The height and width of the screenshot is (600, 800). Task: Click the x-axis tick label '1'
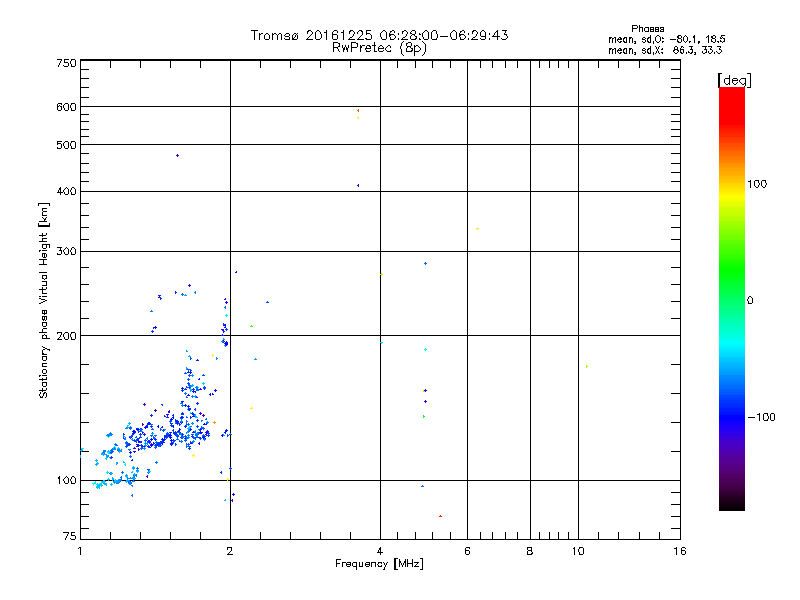click(80, 551)
